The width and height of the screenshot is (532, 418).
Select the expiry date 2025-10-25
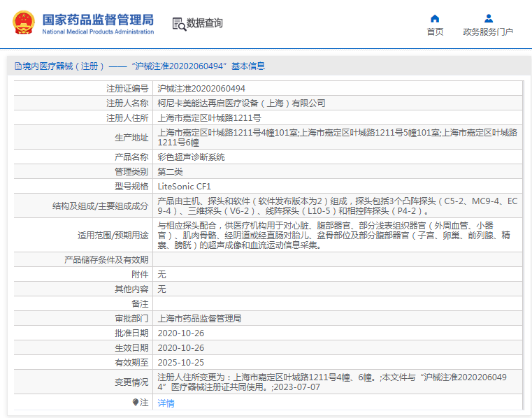(181, 363)
